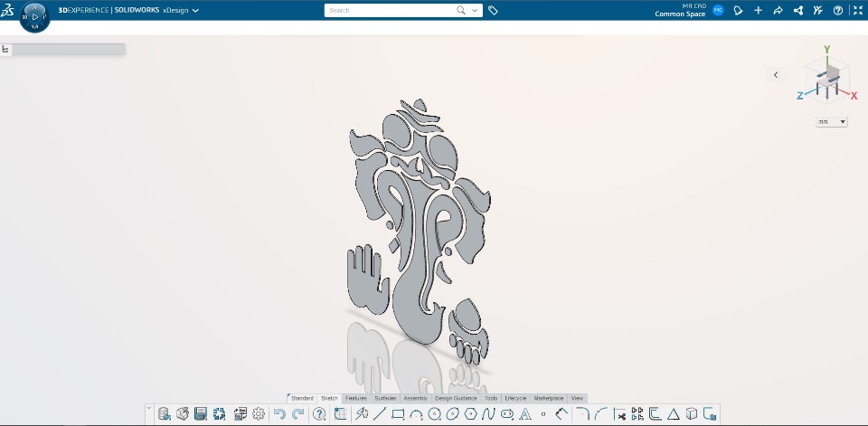Select the Point tool
This screenshot has width=868, height=426.
click(x=543, y=414)
